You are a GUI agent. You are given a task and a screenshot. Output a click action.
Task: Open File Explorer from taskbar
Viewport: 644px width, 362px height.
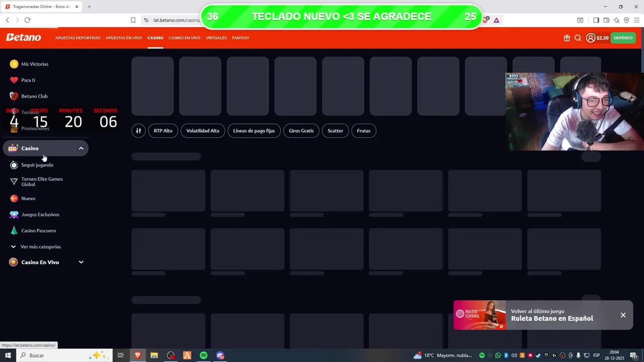(154, 355)
